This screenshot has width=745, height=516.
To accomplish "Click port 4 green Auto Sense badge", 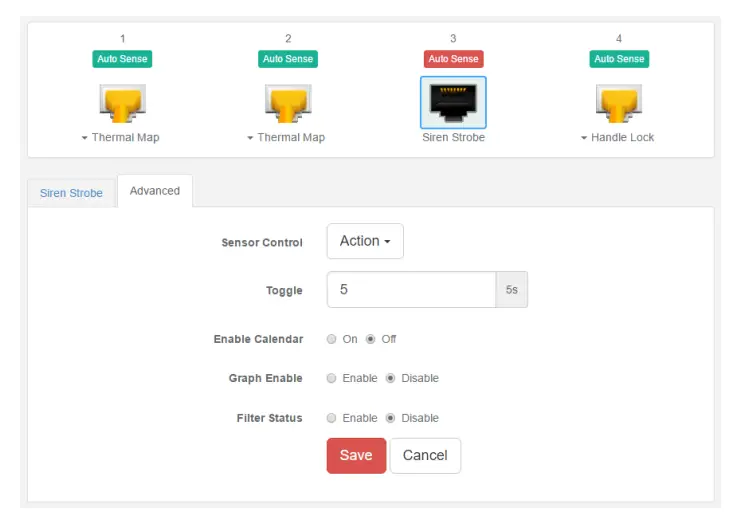I will (x=619, y=59).
